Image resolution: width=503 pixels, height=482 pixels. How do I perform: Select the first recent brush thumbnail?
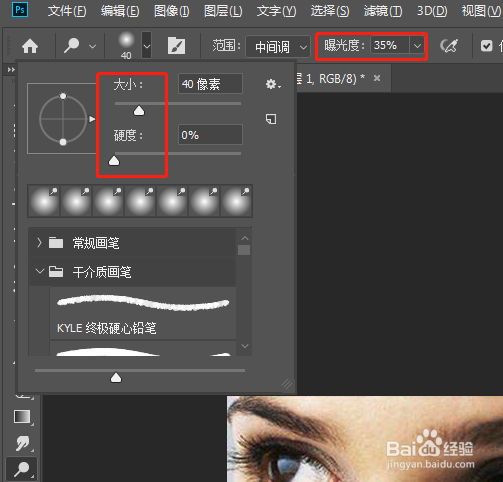point(44,201)
